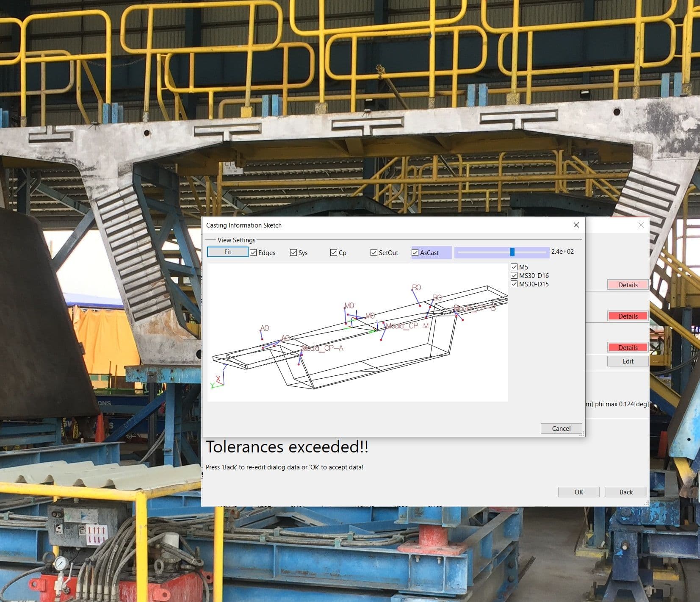Click the bottom Details button above Edit

627,347
